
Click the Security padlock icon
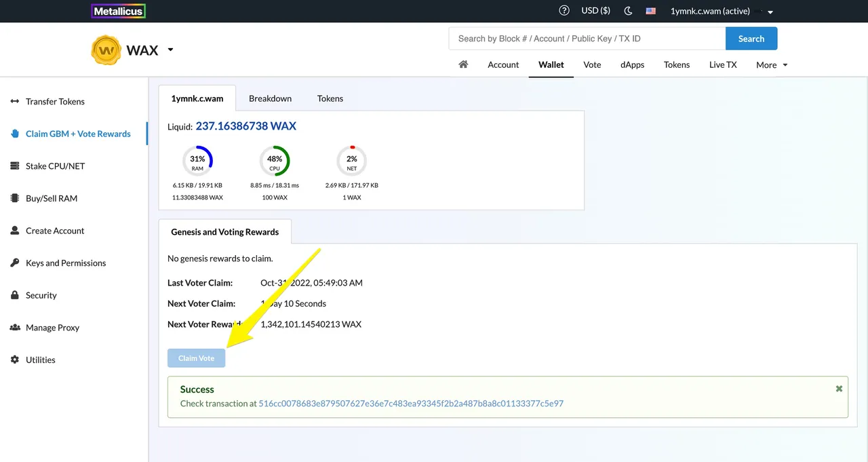click(x=15, y=295)
